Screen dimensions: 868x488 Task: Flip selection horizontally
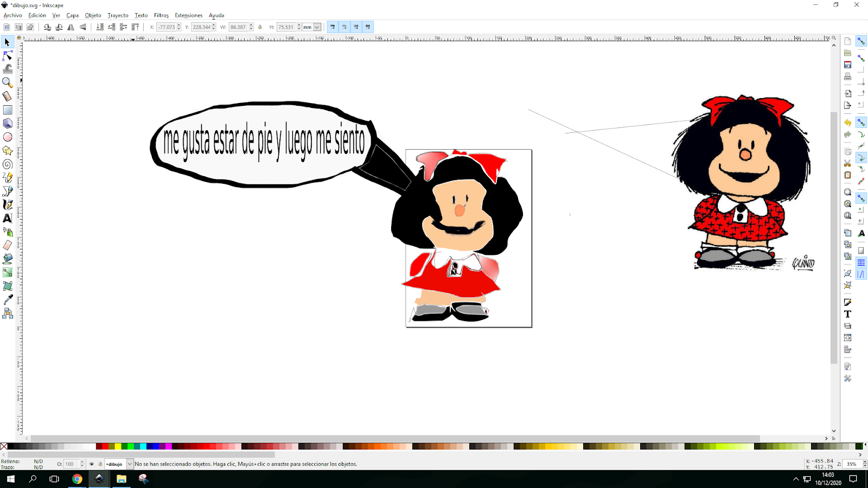coord(71,27)
